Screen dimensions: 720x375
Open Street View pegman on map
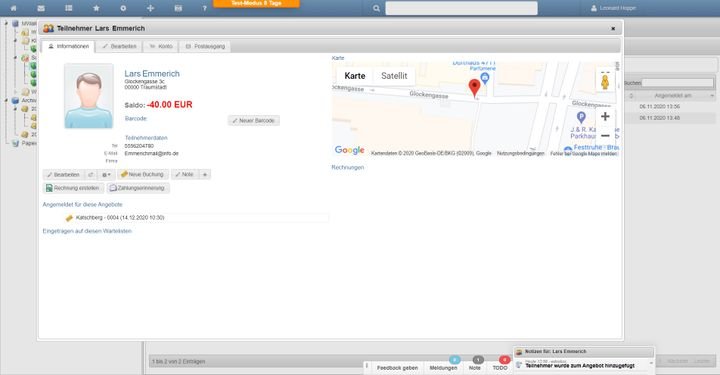click(x=605, y=81)
